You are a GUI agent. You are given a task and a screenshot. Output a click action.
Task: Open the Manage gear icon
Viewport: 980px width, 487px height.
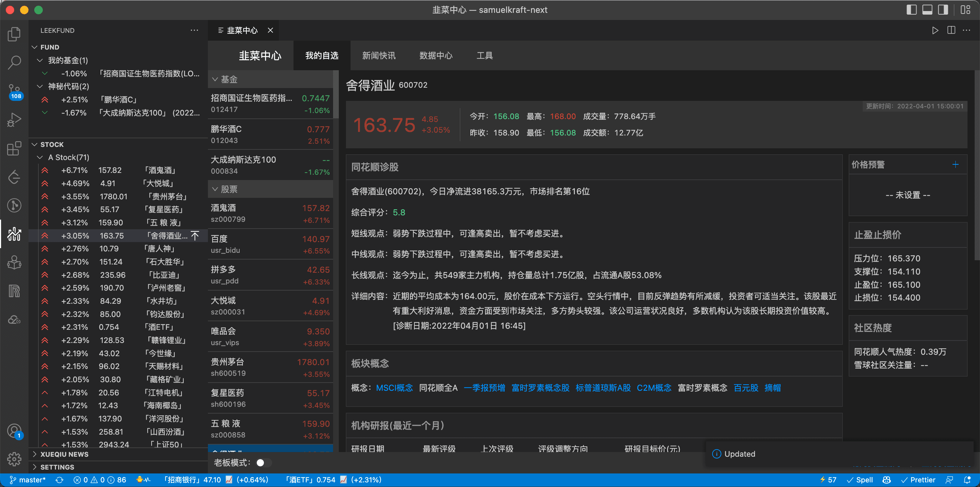(14, 459)
